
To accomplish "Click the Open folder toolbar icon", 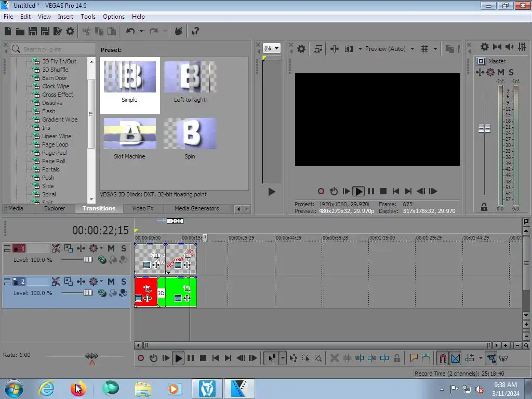I will point(20,32).
